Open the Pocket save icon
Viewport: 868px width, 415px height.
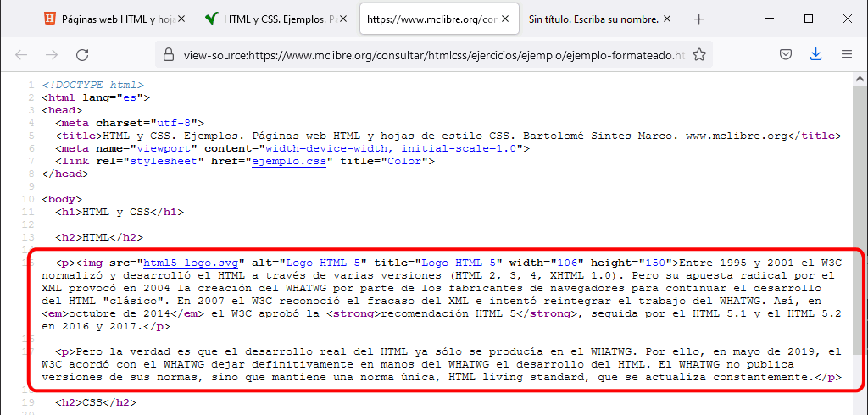pyautogui.click(x=785, y=54)
